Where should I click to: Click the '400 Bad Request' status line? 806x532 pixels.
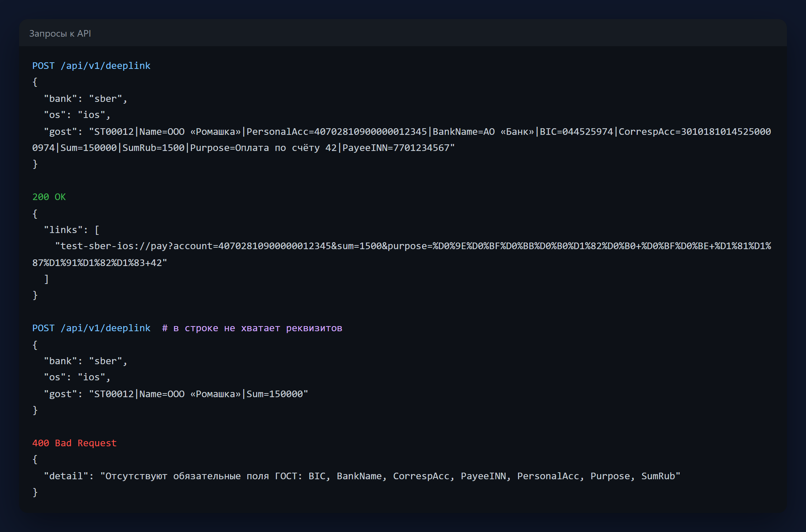[74, 443]
